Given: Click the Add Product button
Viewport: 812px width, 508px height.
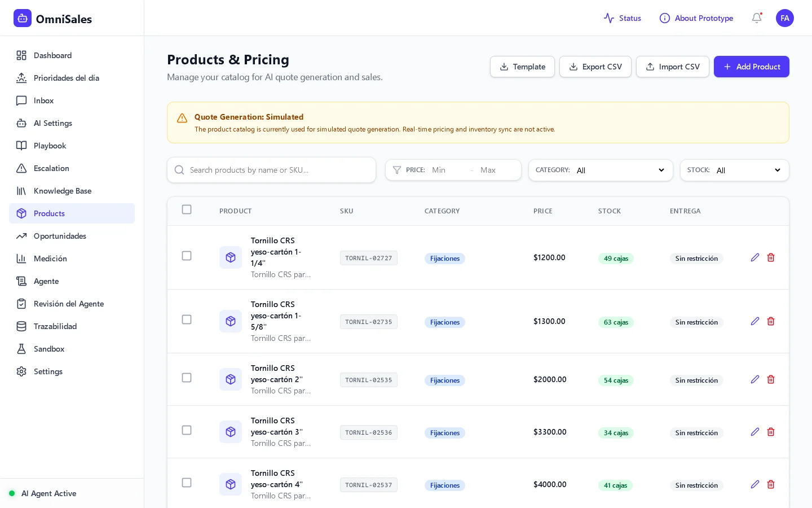Looking at the screenshot, I should coord(751,67).
